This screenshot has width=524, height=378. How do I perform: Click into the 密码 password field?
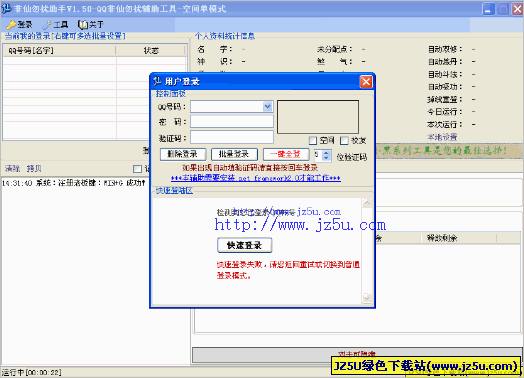[232, 122]
